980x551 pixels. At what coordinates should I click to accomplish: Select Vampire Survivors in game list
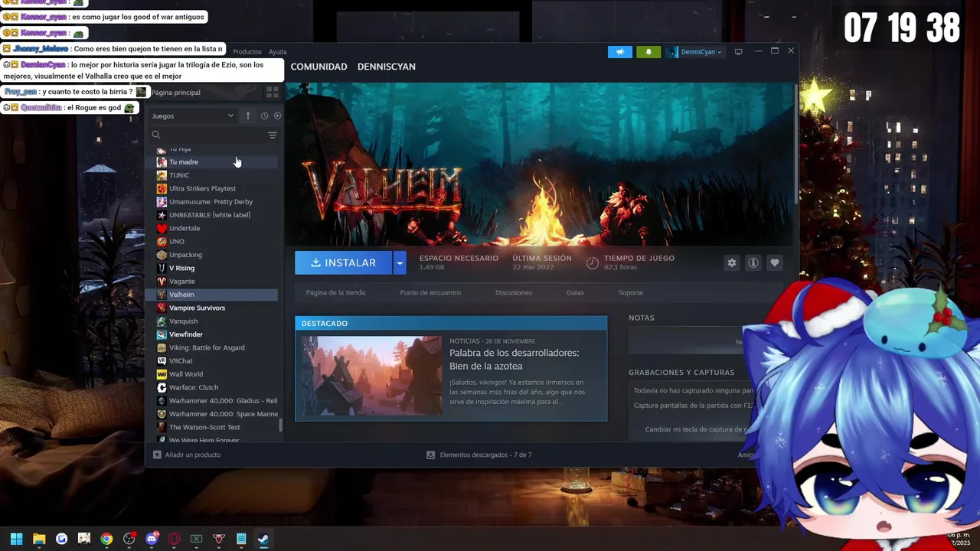211,308
